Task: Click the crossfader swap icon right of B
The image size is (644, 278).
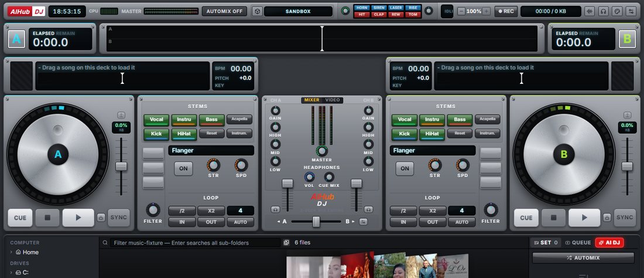Action: pyautogui.click(x=363, y=222)
